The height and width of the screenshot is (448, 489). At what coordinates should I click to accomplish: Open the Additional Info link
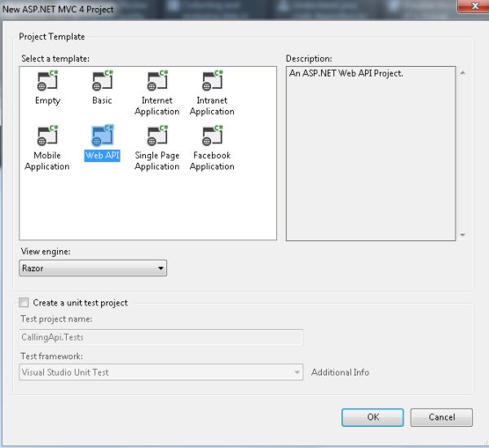[340, 372]
